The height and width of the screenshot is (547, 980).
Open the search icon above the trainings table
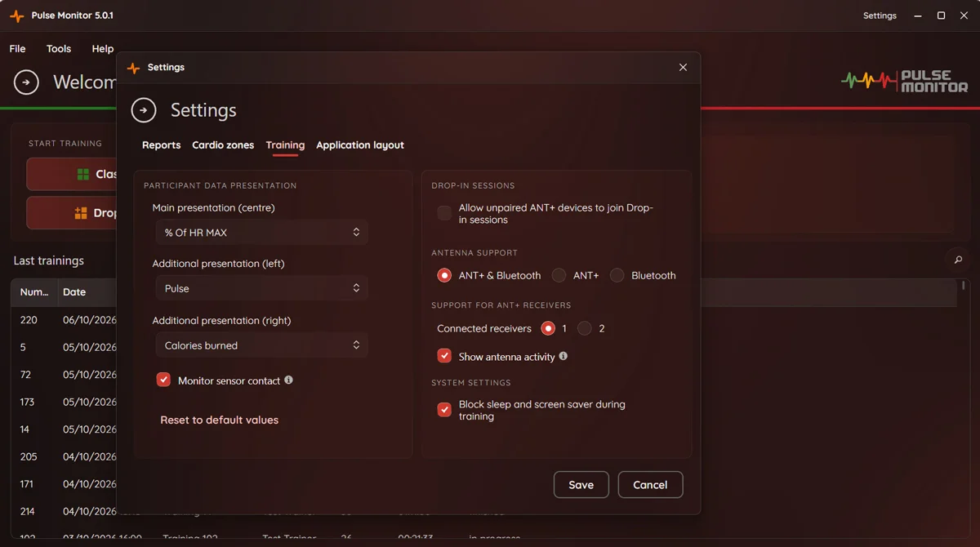coord(958,260)
